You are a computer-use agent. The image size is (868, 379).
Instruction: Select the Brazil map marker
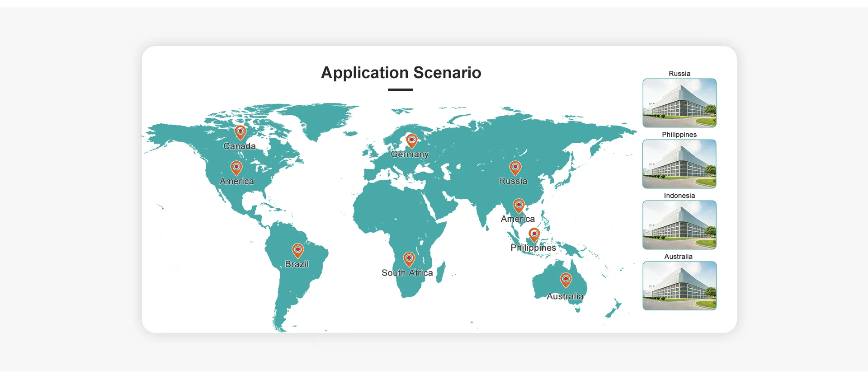pos(298,250)
